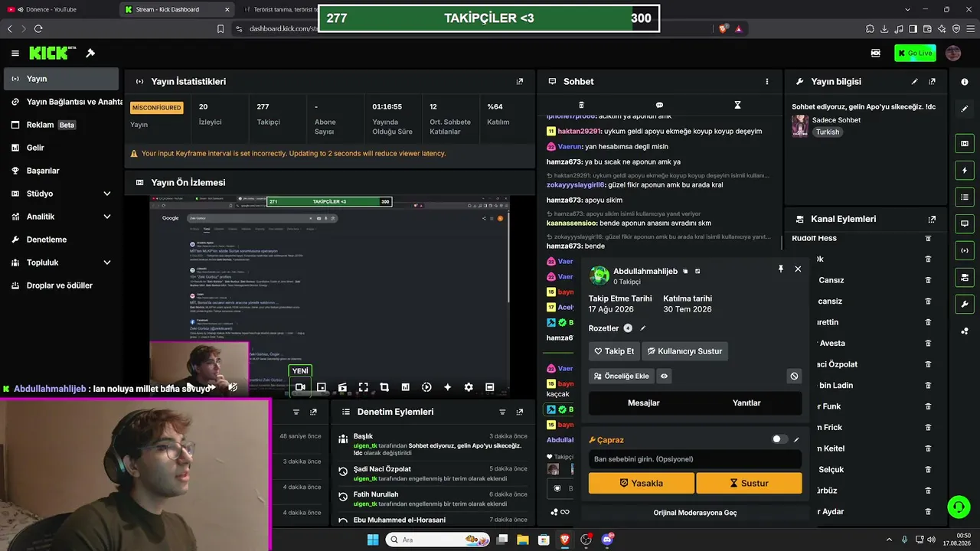Viewport: 980px width, 551px height.
Task: Click the Sadece Sohbet category thumbnail
Action: [x=800, y=126]
